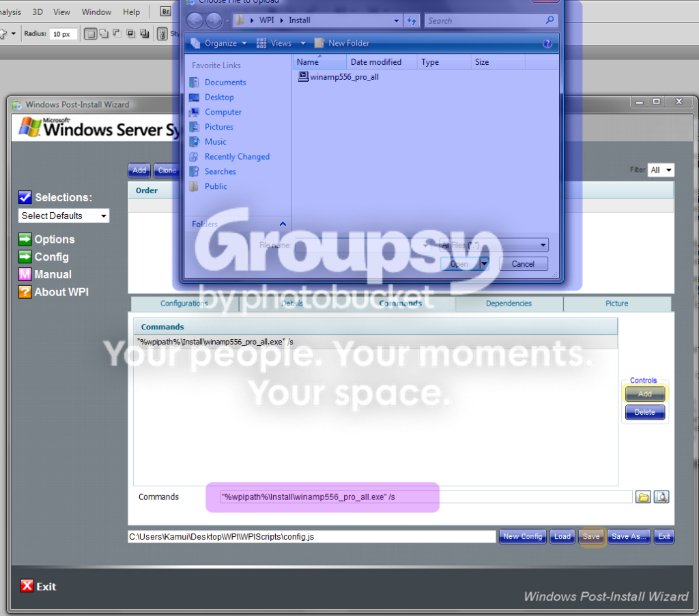
Task: Click the Save button
Action: tap(591, 536)
